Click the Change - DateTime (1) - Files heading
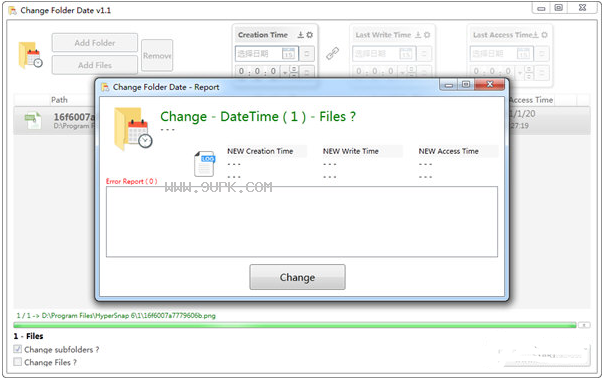This screenshot has height=379, width=603. pyautogui.click(x=258, y=116)
